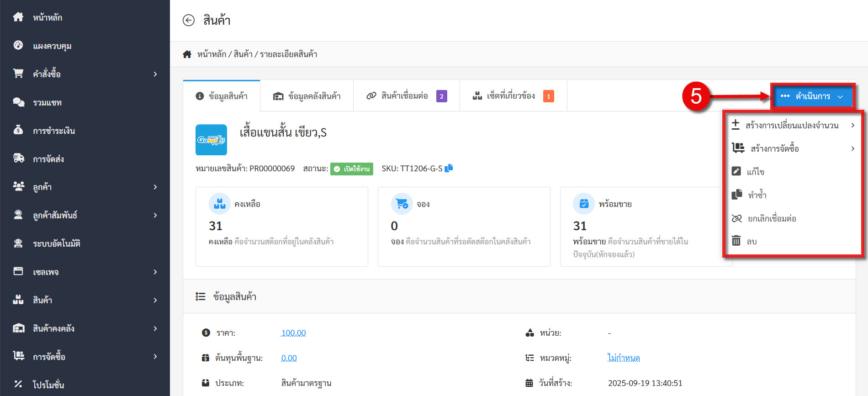Expand the สร้างการเปลี่ยนแปลงจำนวน submenu
Image resolution: width=868 pixels, height=396 pixels.
[x=792, y=125]
